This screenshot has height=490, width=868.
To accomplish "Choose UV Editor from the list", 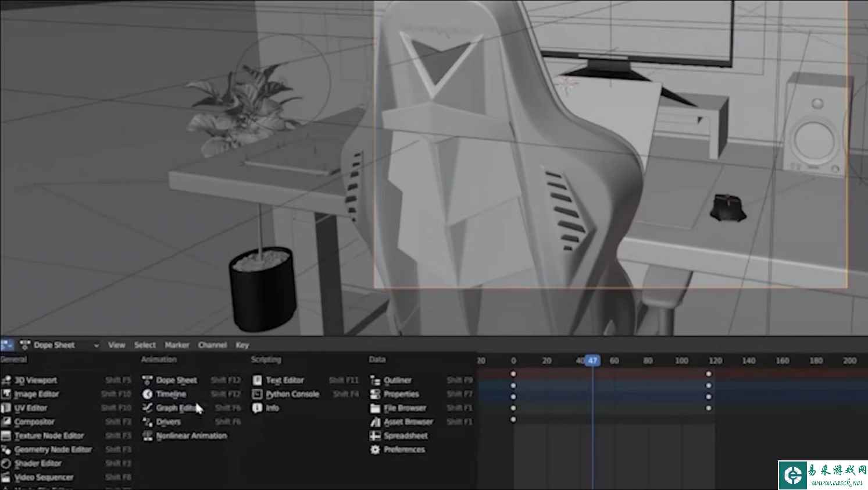I will (30, 409).
